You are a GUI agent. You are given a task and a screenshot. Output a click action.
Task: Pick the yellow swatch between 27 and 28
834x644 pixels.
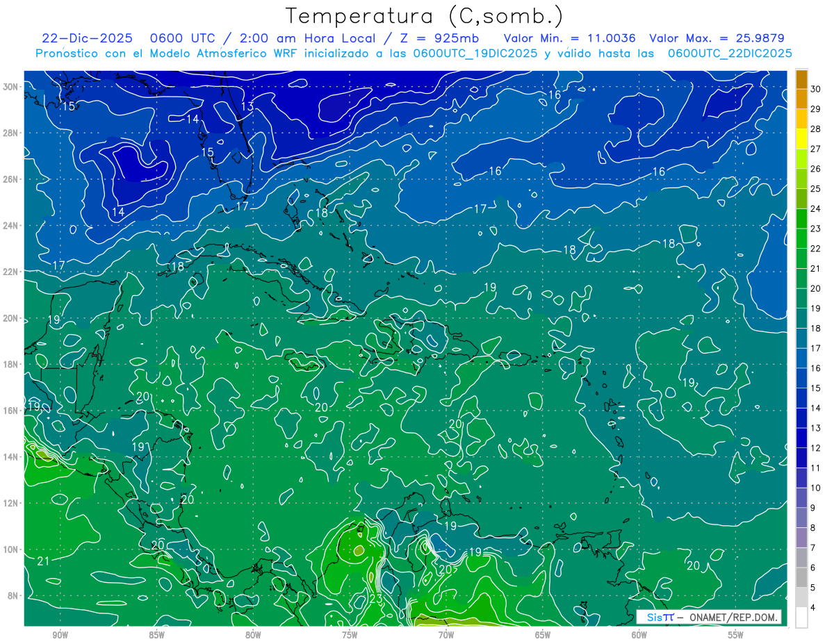[x=801, y=139]
